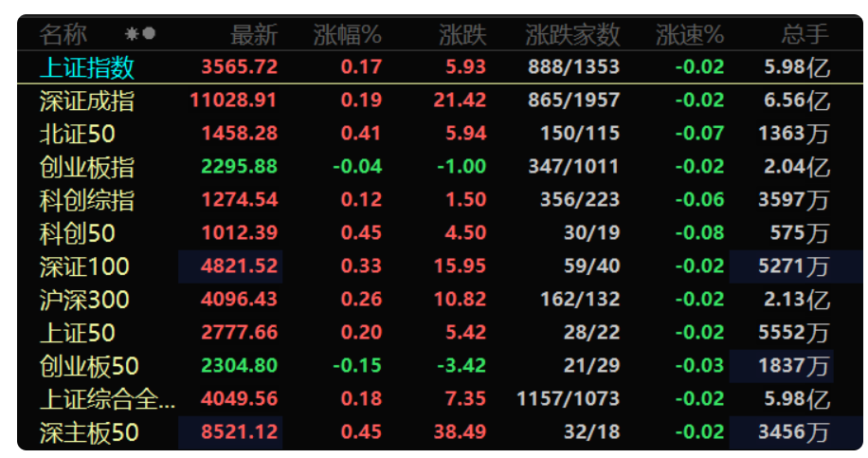Click speed value -0.08
Viewport: 868px width, 458px height.
(x=699, y=233)
